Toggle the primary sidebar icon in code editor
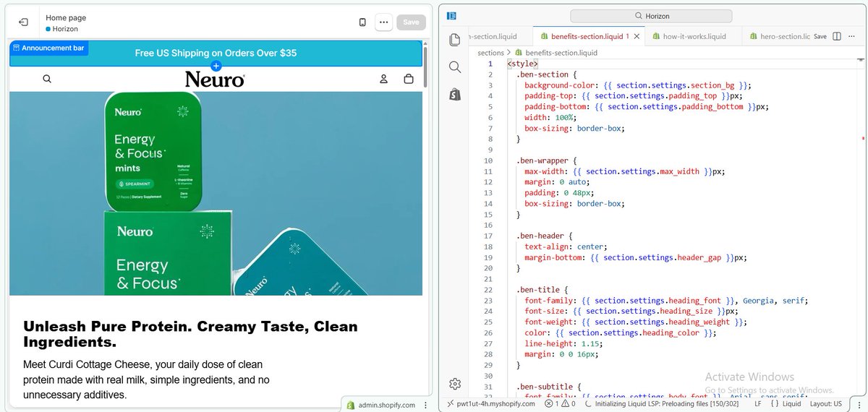Screen dimensions: 868x412 [451, 15]
